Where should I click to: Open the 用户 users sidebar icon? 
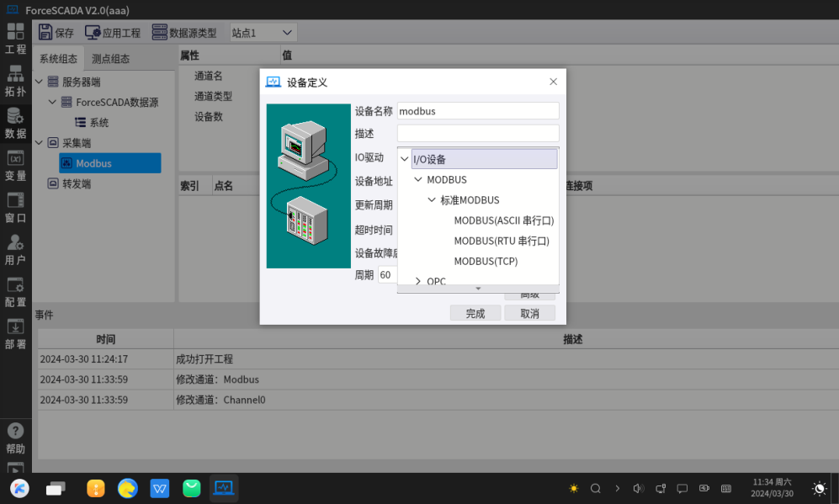click(x=15, y=249)
